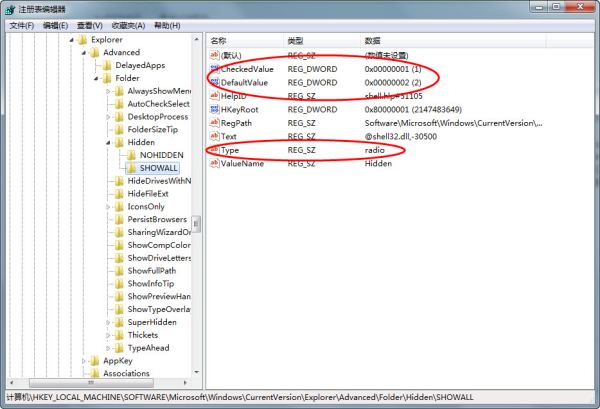This screenshot has height=409, width=600.
Task: Click the tree pane scroll up arrow
Action: (x=196, y=39)
